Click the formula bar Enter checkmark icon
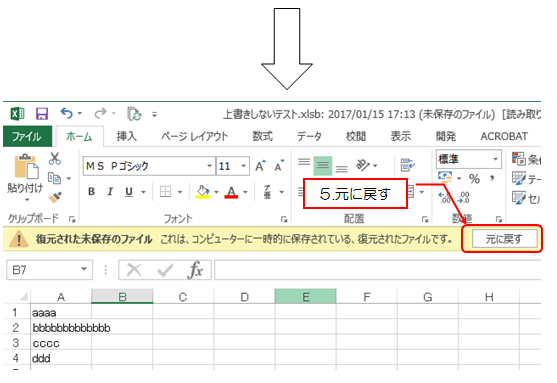Screen dimensions: 557x383 (x=165, y=270)
